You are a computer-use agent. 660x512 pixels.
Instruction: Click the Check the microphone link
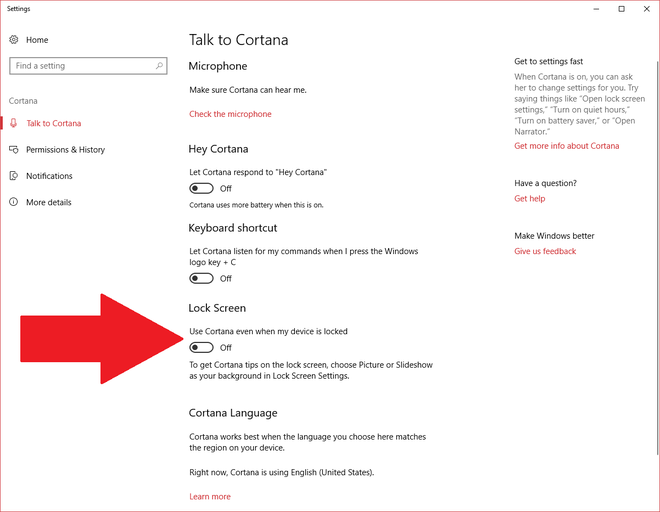(x=230, y=114)
